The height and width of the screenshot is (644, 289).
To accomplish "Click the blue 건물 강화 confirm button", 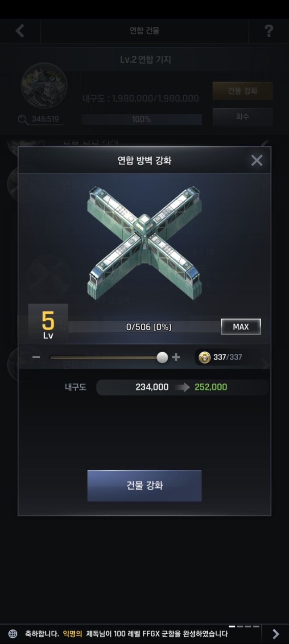I will (144, 485).
